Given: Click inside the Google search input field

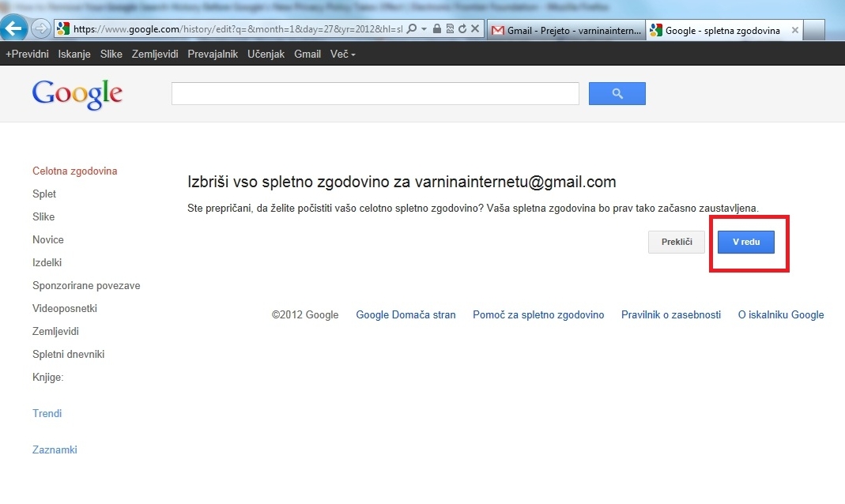Looking at the screenshot, I should click(375, 92).
